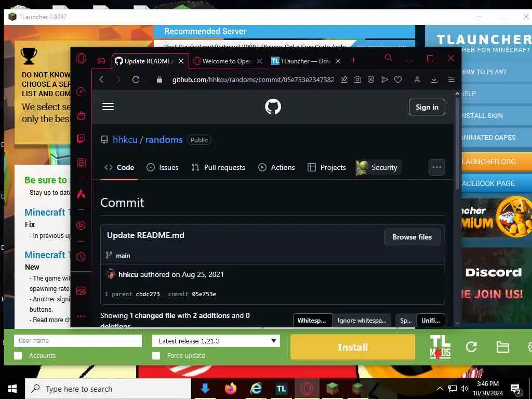The height and width of the screenshot is (399, 532).
Task: Open Internet Explorer from taskbar
Action: point(256,389)
